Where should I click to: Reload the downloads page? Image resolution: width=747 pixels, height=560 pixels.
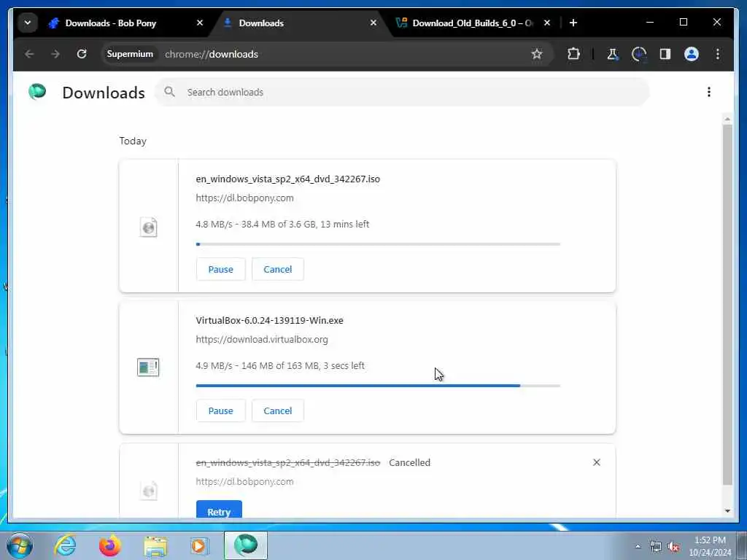point(82,54)
